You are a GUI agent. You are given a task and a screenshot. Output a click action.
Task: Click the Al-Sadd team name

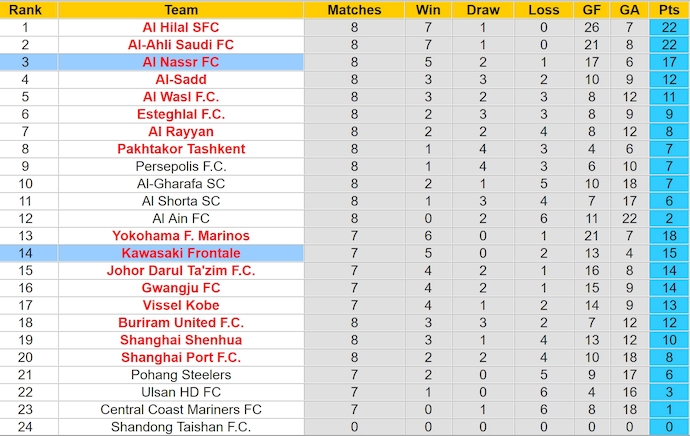tap(180, 79)
